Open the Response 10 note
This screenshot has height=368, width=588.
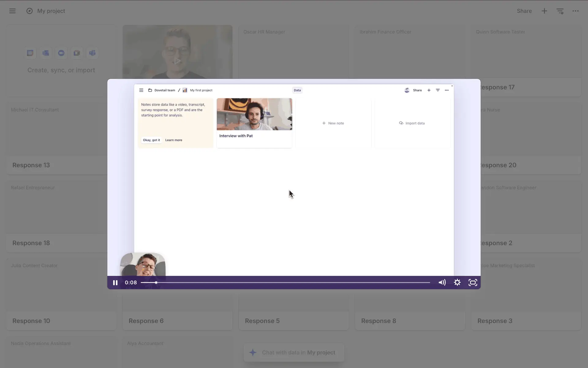[x=31, y=321]
